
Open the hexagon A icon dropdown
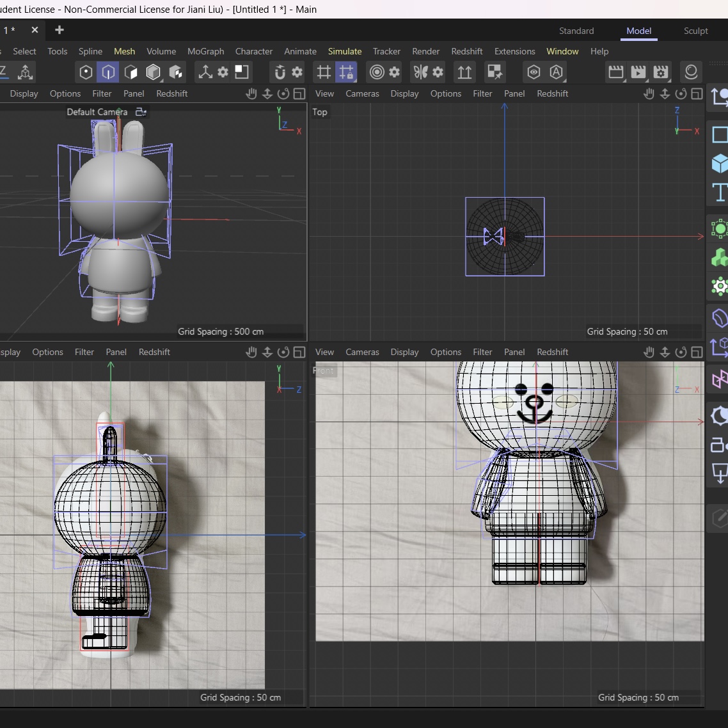click(556, 72)
